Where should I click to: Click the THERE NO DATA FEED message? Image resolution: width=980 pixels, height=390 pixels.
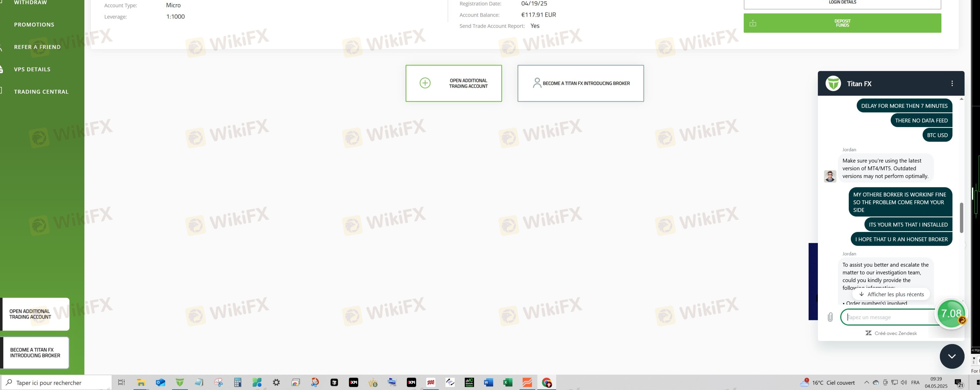pos(921,121)
